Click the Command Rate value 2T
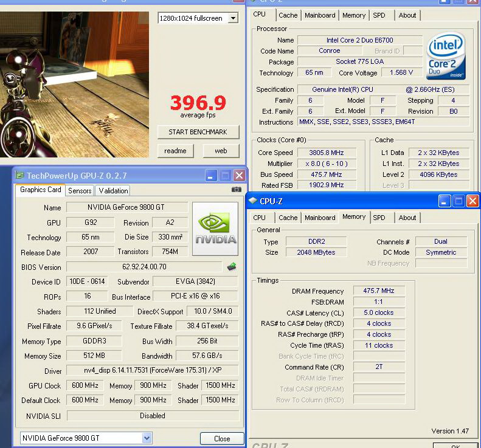 379,367
